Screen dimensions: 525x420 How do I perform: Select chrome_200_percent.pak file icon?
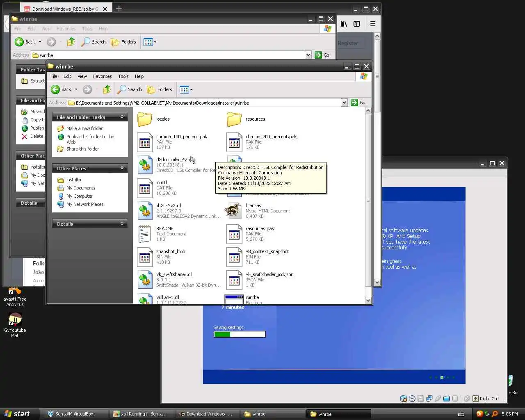coord(234,142)
